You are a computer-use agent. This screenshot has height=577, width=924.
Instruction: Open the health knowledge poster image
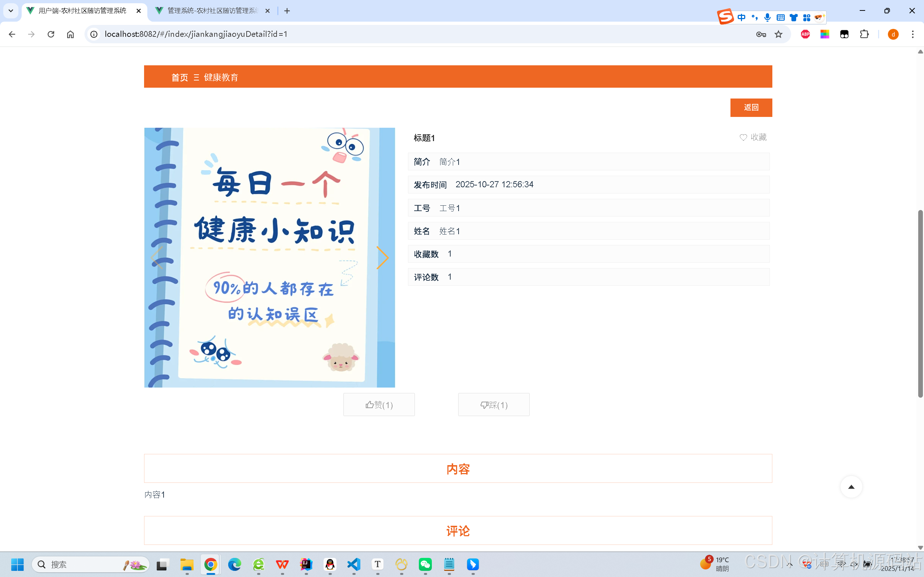pyautogui.click(x=270, y=258)
